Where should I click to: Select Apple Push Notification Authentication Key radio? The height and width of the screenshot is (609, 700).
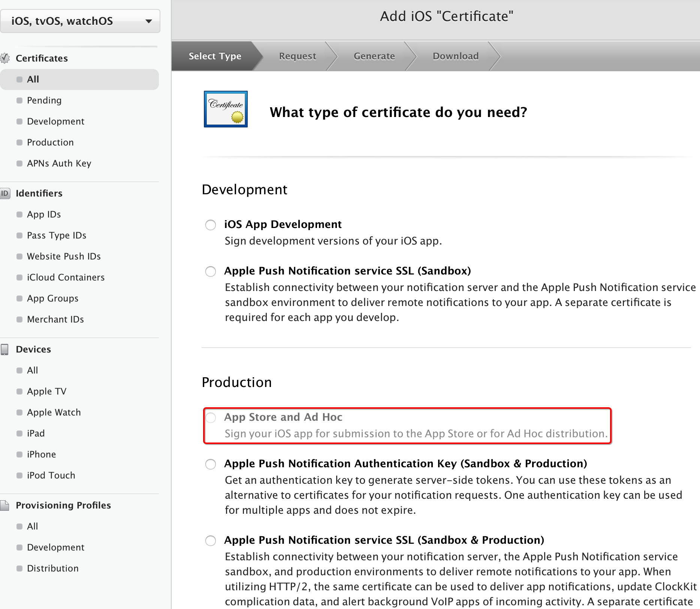pos(211,464)
